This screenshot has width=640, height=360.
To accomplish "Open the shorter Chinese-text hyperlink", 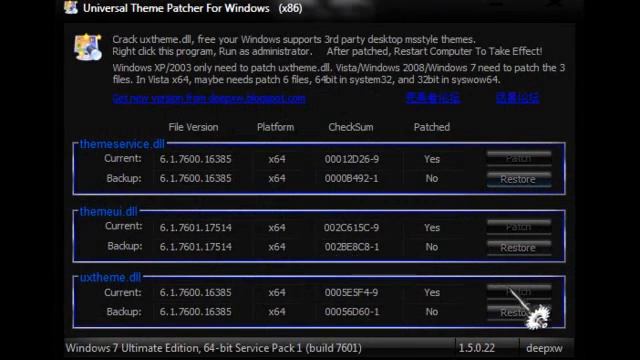I will coord(518,98).
